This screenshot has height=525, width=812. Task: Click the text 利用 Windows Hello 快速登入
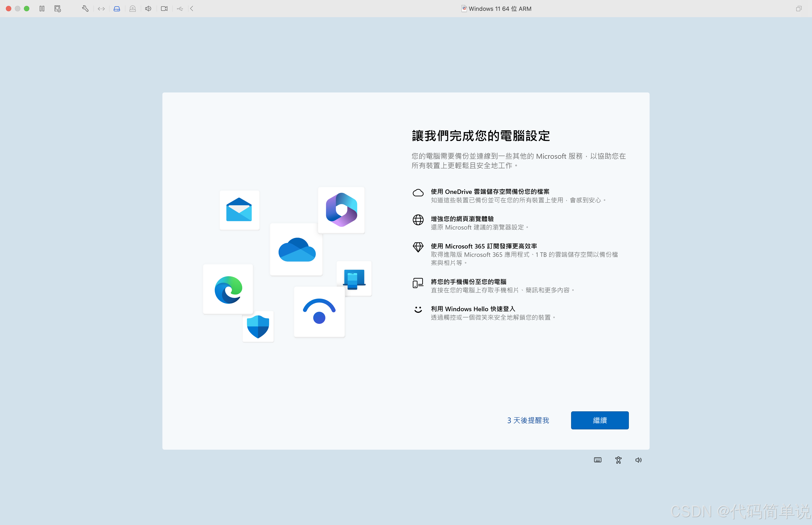tap(473, 309)
